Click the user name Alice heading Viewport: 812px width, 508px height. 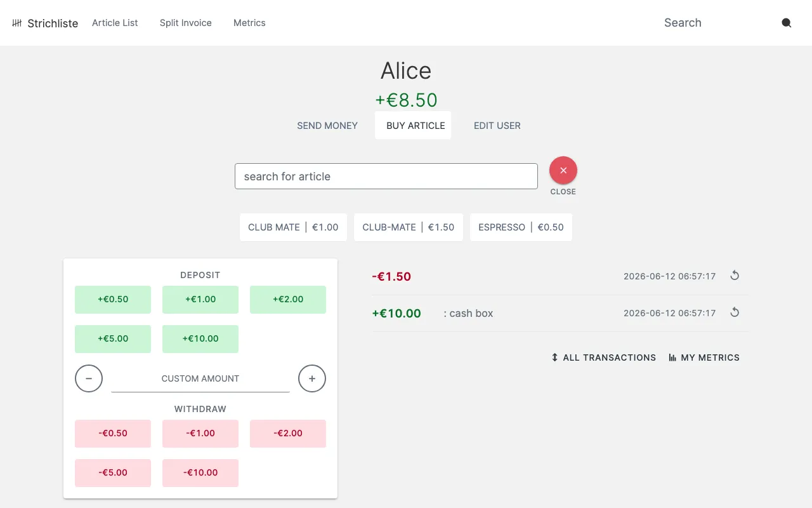406,70
